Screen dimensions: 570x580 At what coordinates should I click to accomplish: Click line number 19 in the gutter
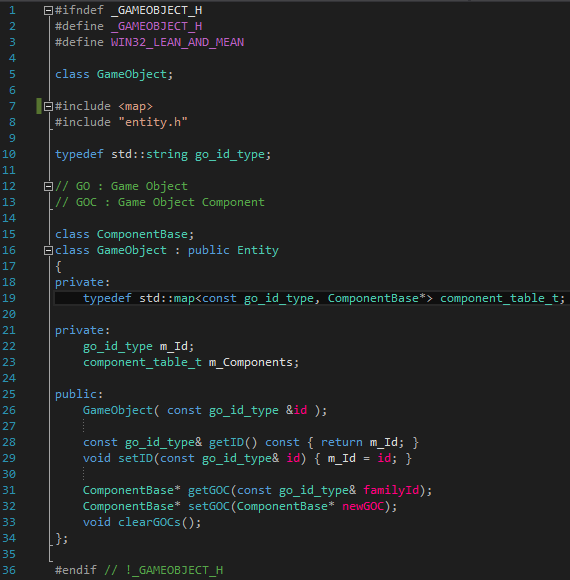pyautogui.click(x=9, y=298)
